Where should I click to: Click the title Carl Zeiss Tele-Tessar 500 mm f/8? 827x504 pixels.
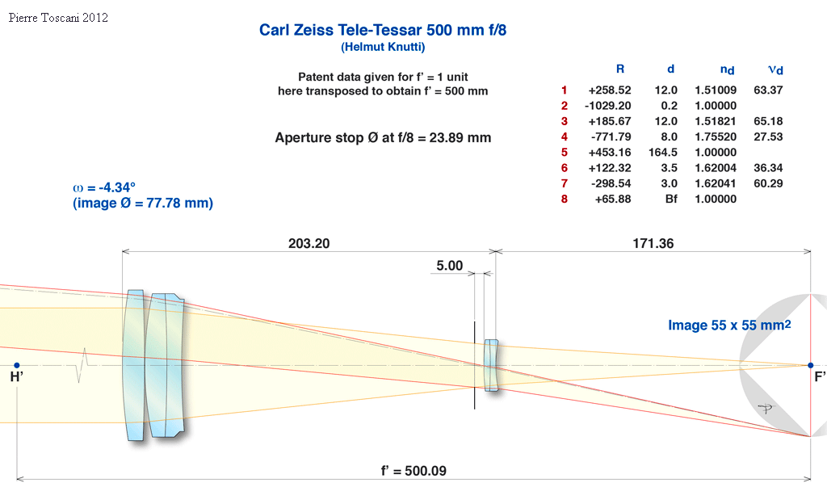click(383, 31)
